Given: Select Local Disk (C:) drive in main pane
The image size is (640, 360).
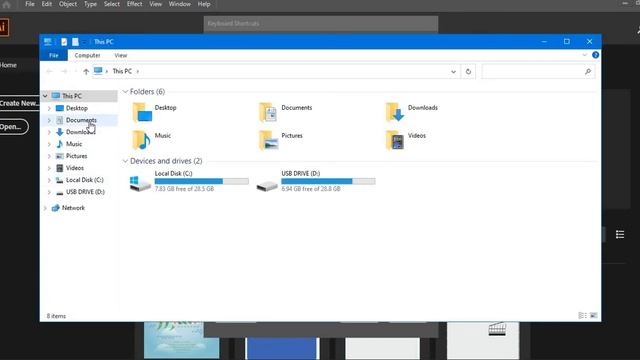Looking at the screenshot, I should coord(189,181).
